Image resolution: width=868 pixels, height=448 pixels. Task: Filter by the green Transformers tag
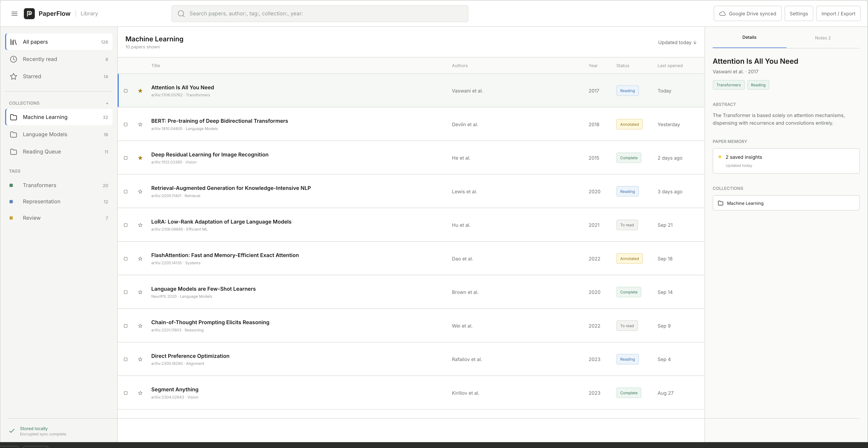(x=59, y=185)
